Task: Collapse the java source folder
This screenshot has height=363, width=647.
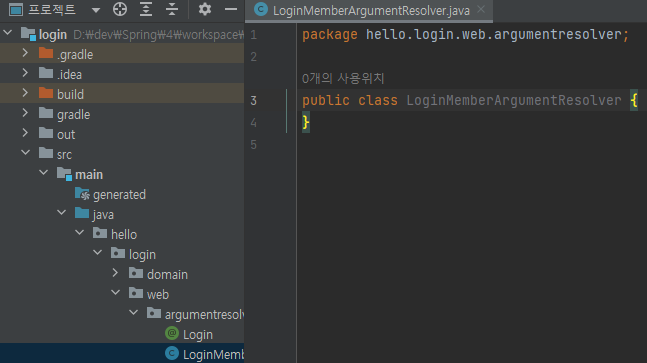Action: (61, 212)
